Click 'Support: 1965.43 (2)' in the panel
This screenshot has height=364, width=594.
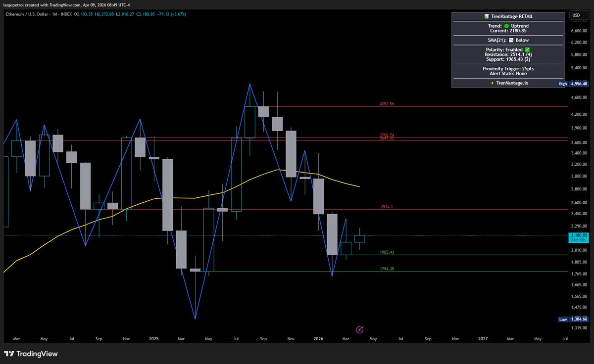click(508, 59)
